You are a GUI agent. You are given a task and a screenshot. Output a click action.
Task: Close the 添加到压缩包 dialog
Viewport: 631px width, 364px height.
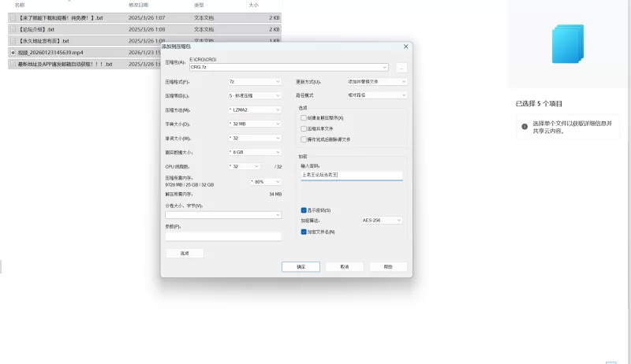coord(405,46)
